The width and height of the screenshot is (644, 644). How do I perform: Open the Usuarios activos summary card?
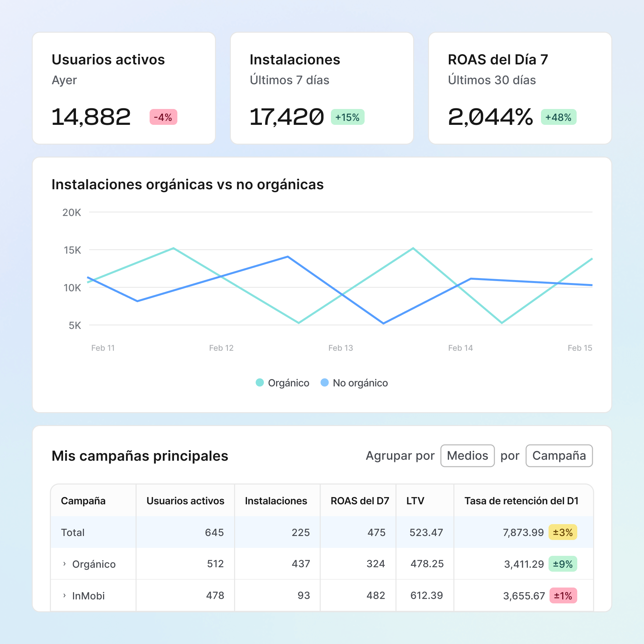coord(124,88)
